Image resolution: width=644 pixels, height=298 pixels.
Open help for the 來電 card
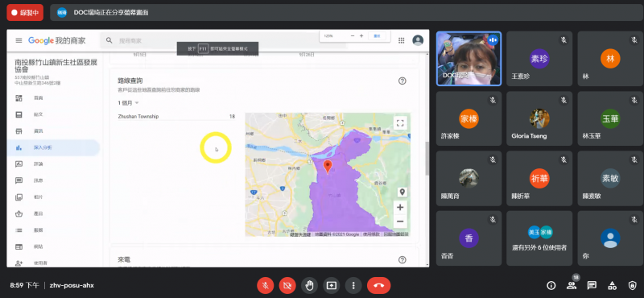pyautogui.click(x=402, y=260)
